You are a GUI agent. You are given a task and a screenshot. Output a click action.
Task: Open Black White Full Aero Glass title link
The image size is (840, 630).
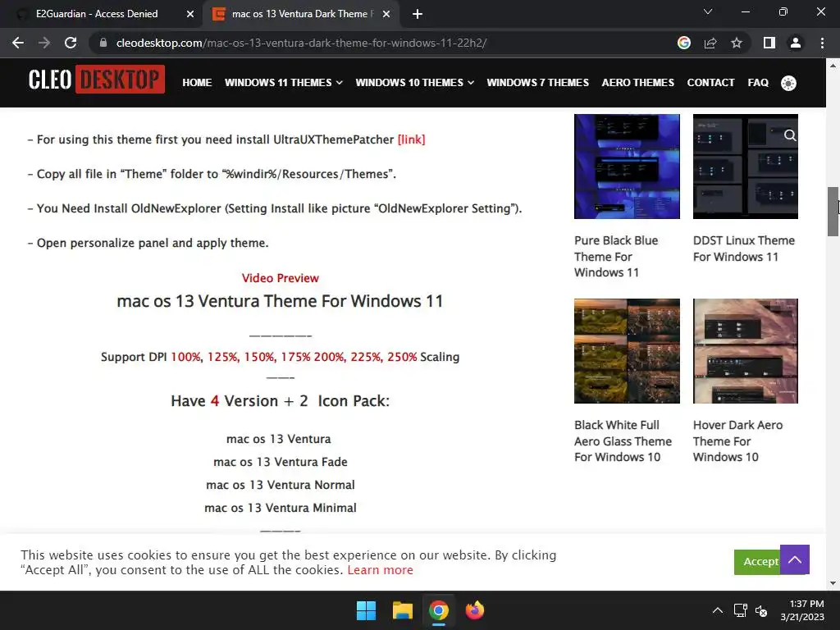point(623,441)
